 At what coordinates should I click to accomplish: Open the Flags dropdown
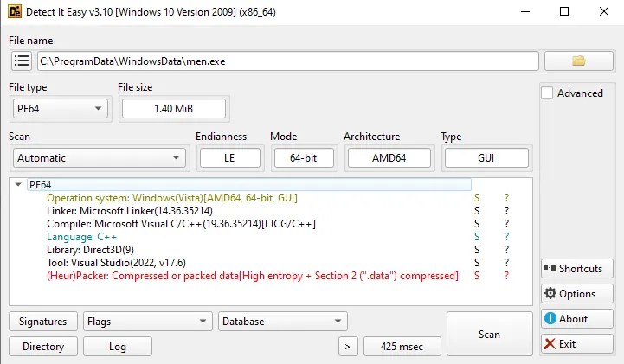tap(148, 321)
